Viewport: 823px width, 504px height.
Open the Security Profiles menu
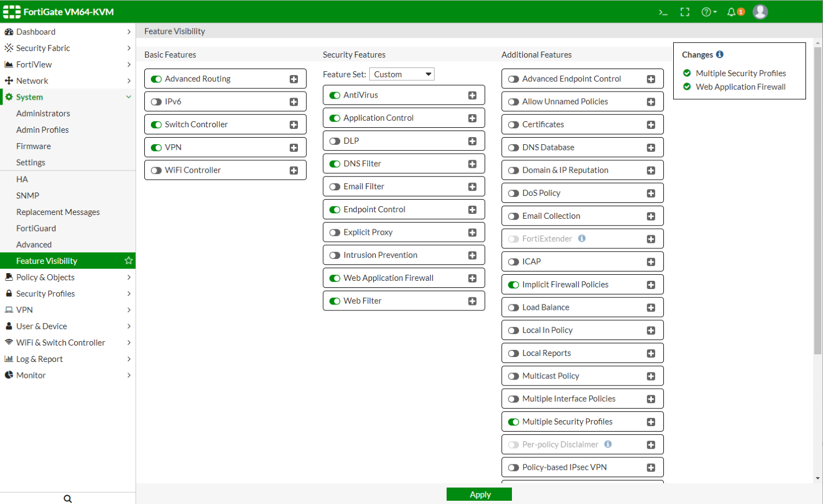[x=67, y=293]
